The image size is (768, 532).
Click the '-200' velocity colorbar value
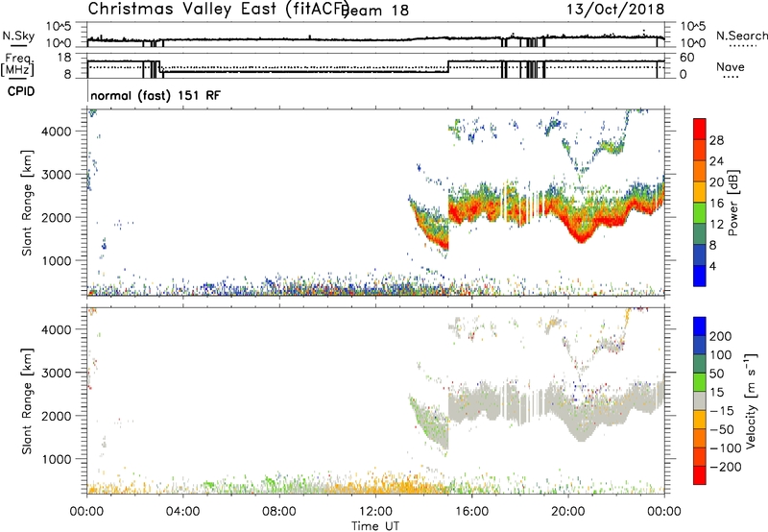pyautogui.click(x=726, y=467)
